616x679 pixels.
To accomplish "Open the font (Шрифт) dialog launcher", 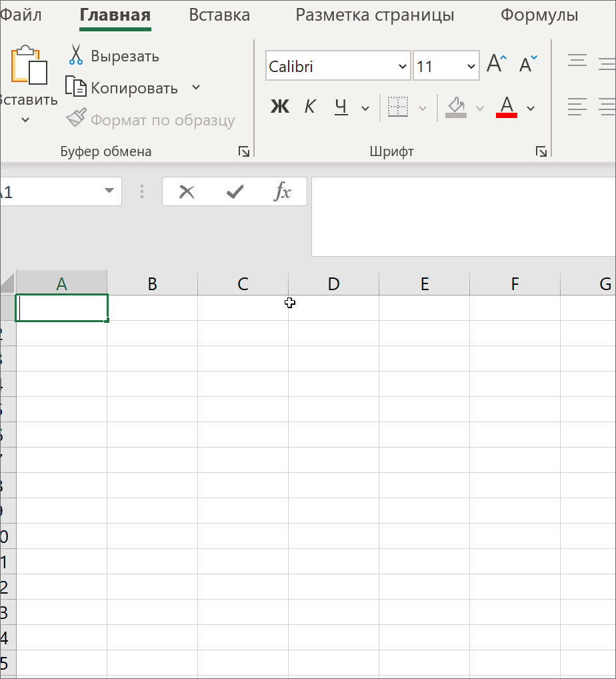I will click(x=541, y=151).
